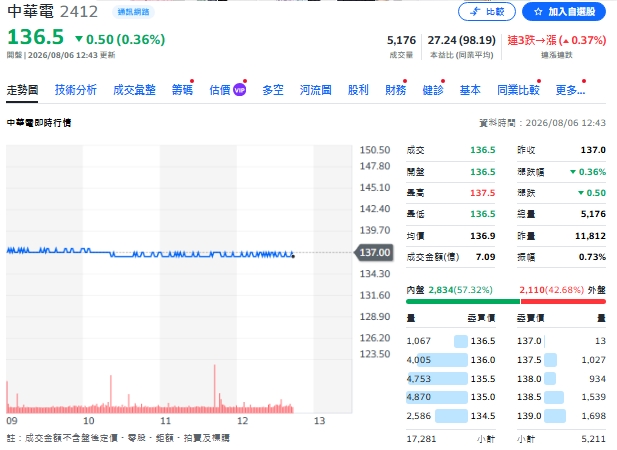The image size is (617, 450).
Task: Click bid price 135.5 in order book
Action: 483,379
